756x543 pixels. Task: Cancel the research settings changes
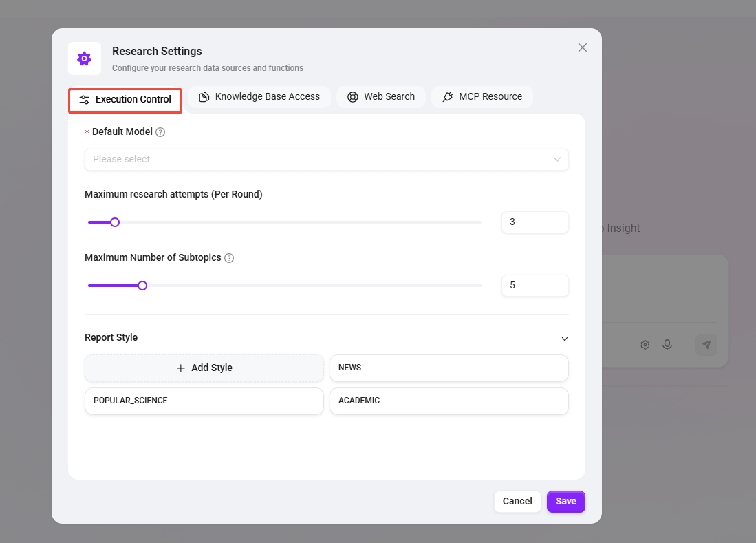517,501
